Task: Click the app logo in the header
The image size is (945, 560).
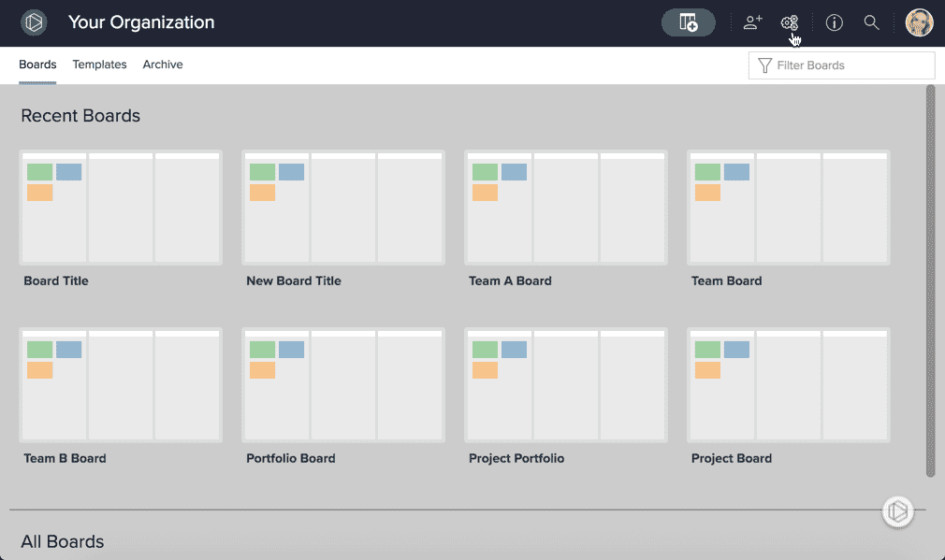Action: pos(34,22)
